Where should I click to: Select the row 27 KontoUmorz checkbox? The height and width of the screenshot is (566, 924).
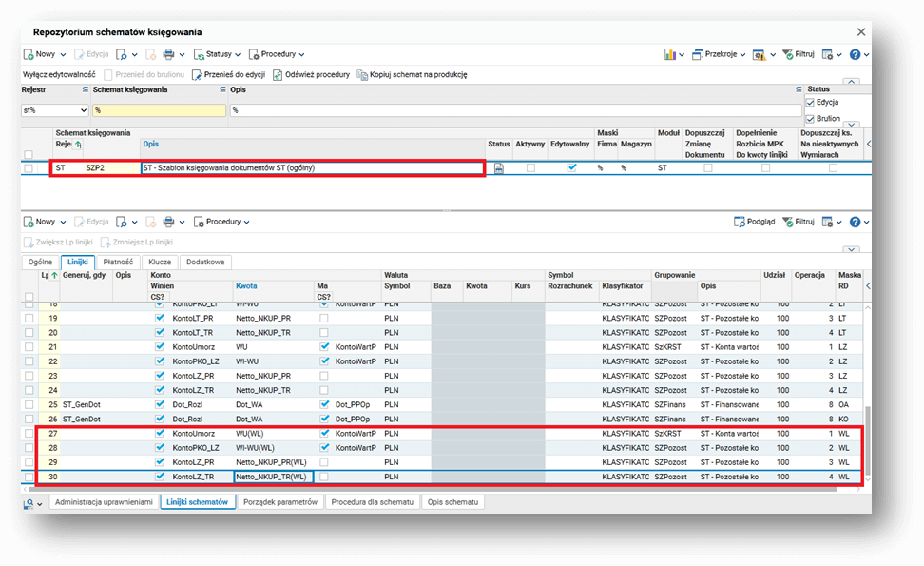(x=159, y=434)
